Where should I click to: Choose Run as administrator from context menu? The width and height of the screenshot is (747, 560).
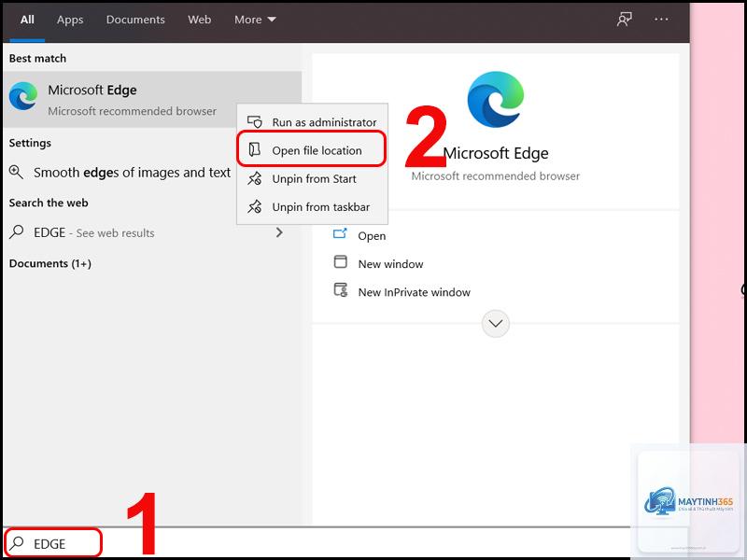pyautogui.click(x=313, y=122)
